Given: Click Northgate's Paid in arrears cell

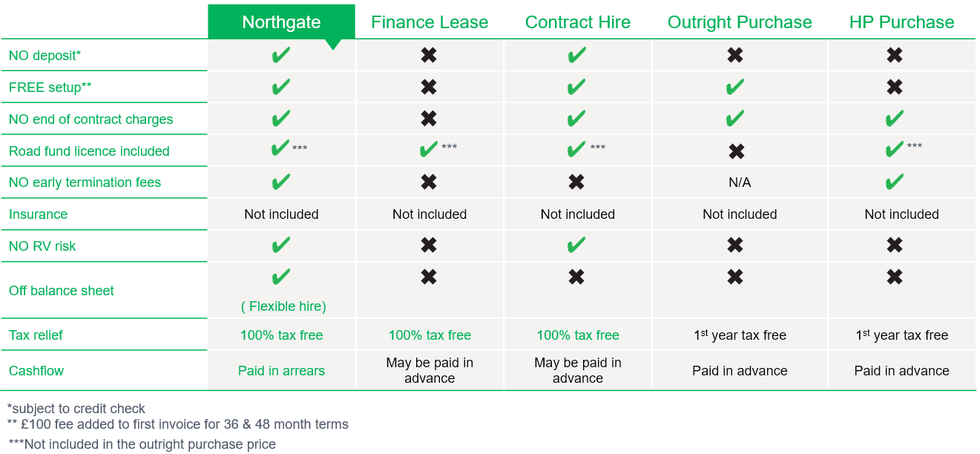Looking at the screenshot, I should 281,371.
